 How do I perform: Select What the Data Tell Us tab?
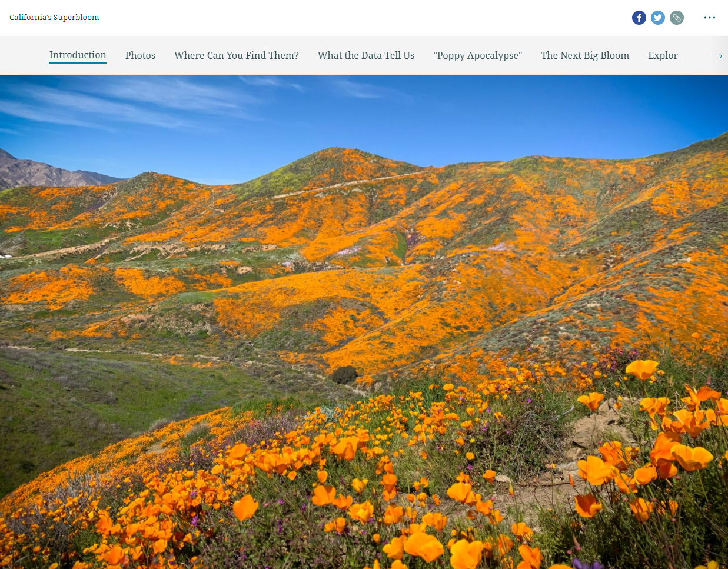point(365,55)
